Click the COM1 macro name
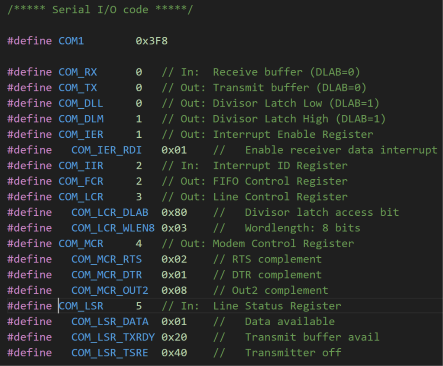Image resolution: width=443 pixels, height=366 pixels. (71, 41)
